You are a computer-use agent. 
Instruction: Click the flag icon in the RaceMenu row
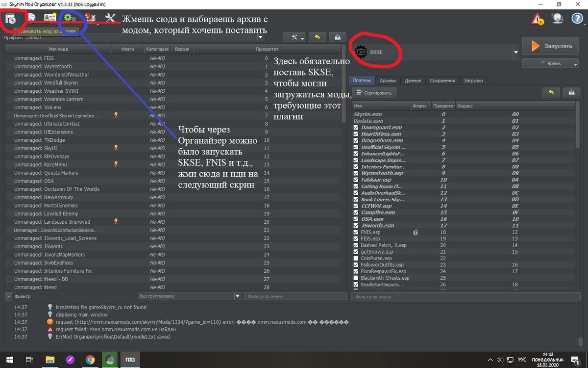click(x=116, y=164)
